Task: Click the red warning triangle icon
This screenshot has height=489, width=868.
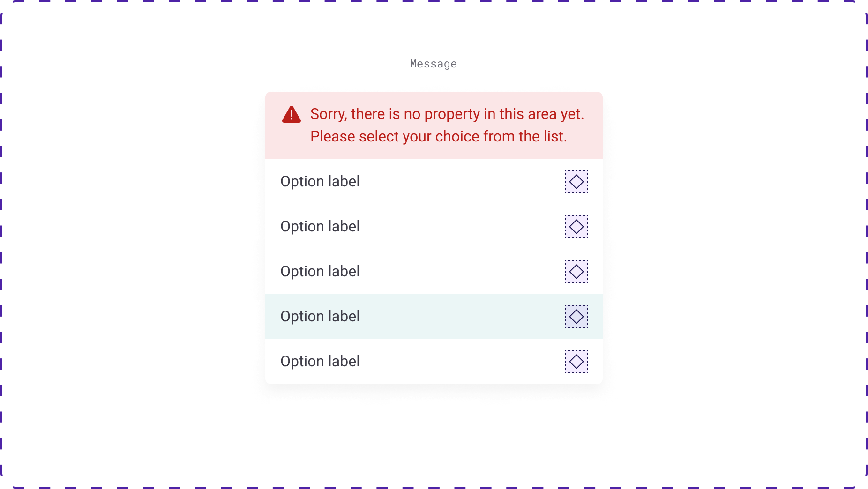Action: (291, 114)
